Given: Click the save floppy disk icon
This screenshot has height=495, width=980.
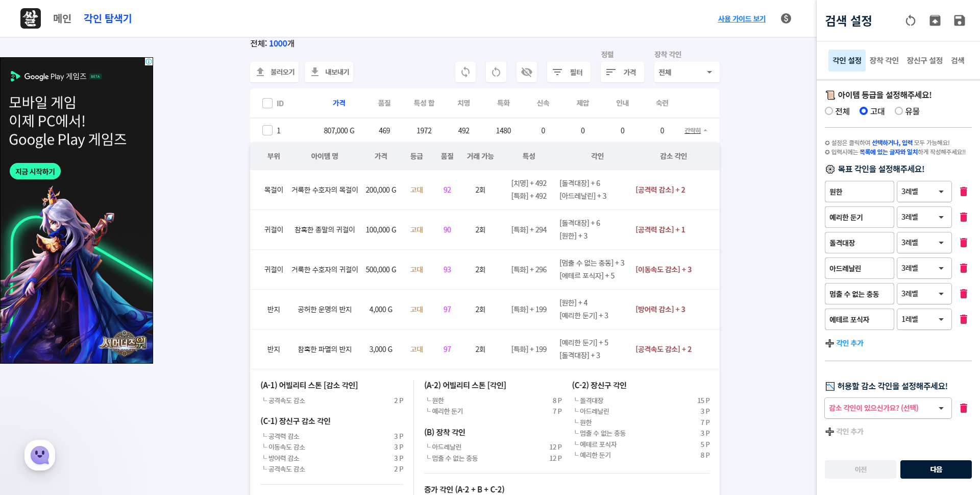Looking at the screenshot, I should click(x=960, y=20).
